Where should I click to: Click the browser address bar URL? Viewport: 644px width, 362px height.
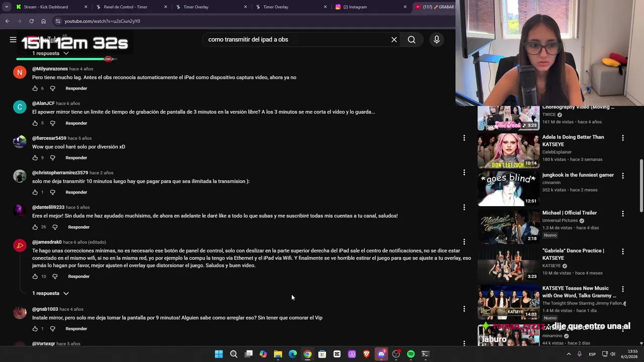click(x=102, y=21)
